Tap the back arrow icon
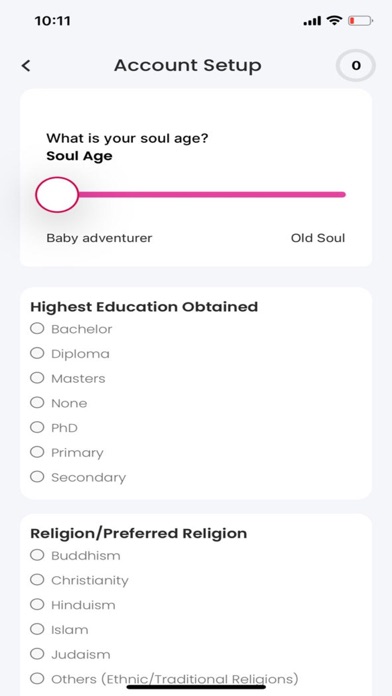 (26, 66)
